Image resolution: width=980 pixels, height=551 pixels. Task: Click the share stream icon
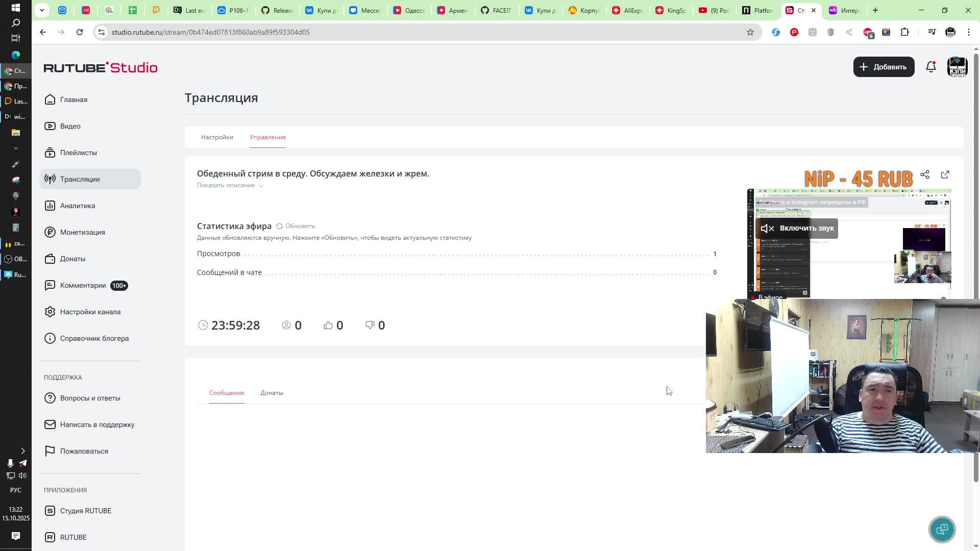[x=924, y=174]
